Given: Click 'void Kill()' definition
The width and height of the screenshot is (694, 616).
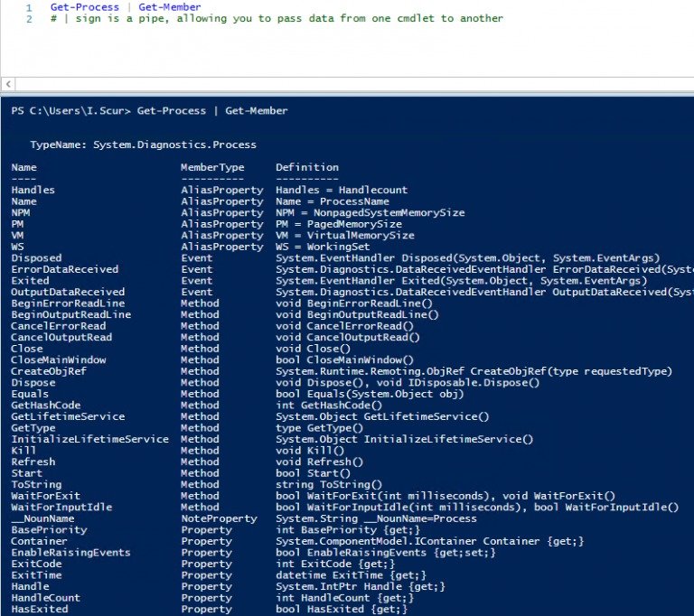Looking at the screenshot, I should (x=310, y=451).
